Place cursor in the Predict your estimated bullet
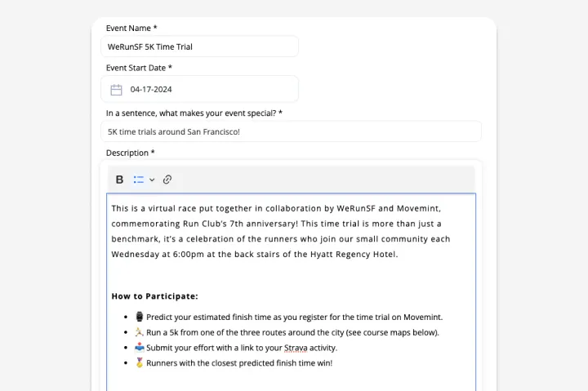 [x=294, y=318]
